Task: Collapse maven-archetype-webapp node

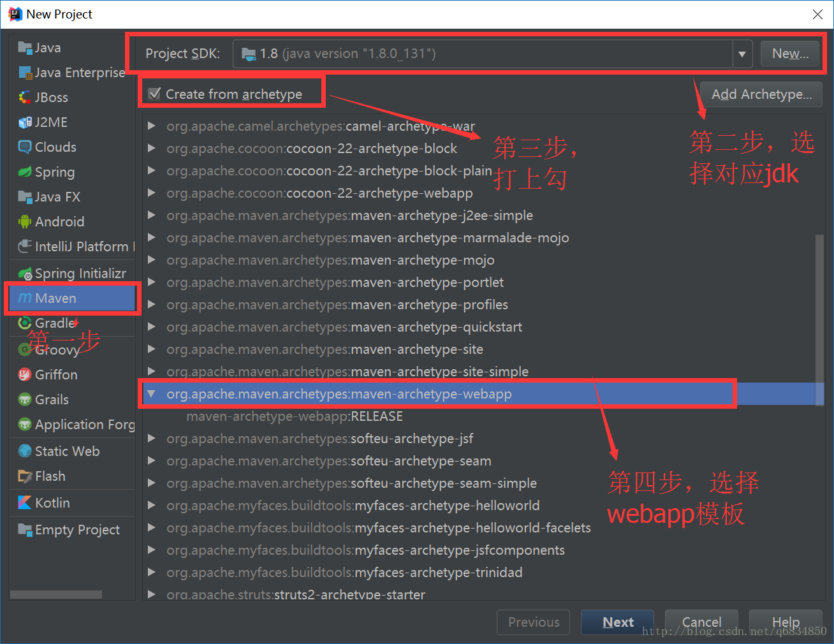Action: (152, 394)
